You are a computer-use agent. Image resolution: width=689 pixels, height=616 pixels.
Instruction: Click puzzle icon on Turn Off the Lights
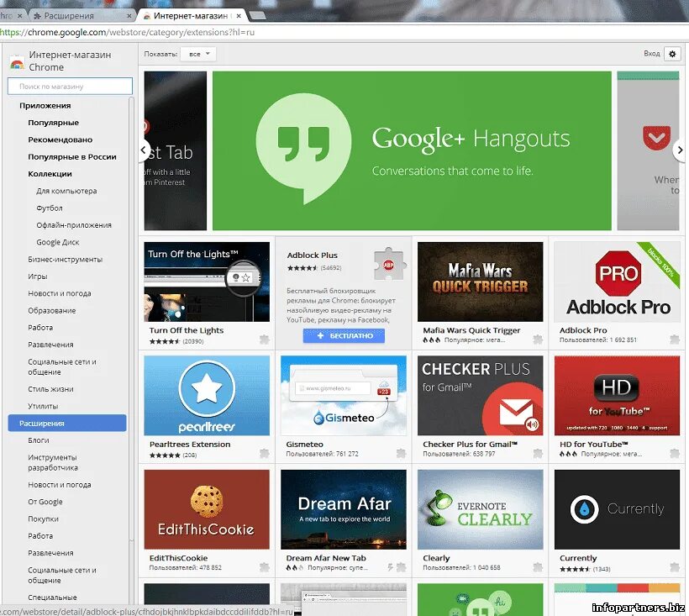click(264, 340)
